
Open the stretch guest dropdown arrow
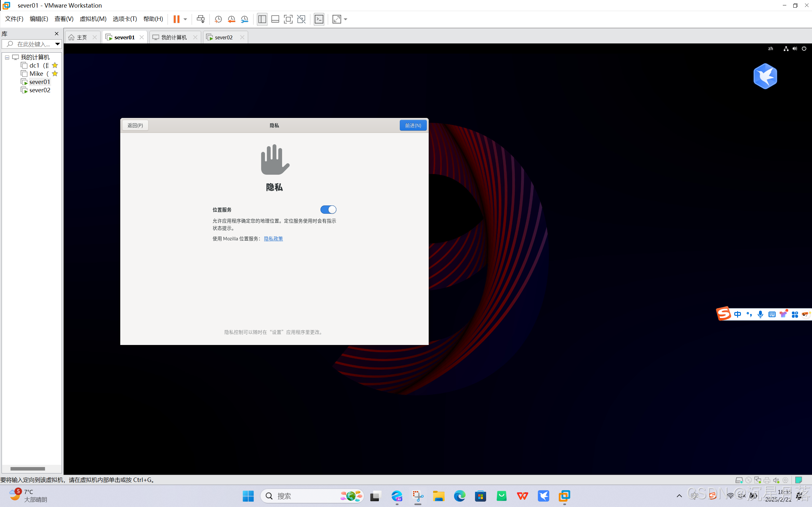[346, 19]
